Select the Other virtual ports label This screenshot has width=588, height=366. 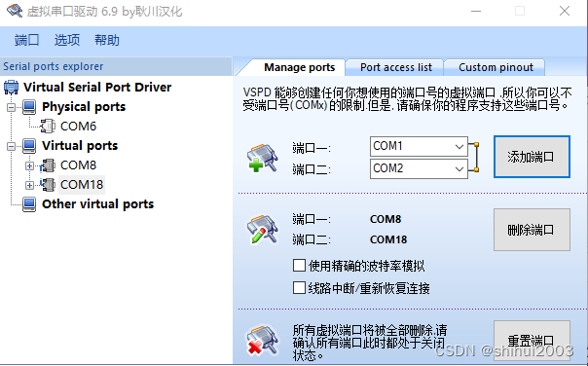point(98,204)
